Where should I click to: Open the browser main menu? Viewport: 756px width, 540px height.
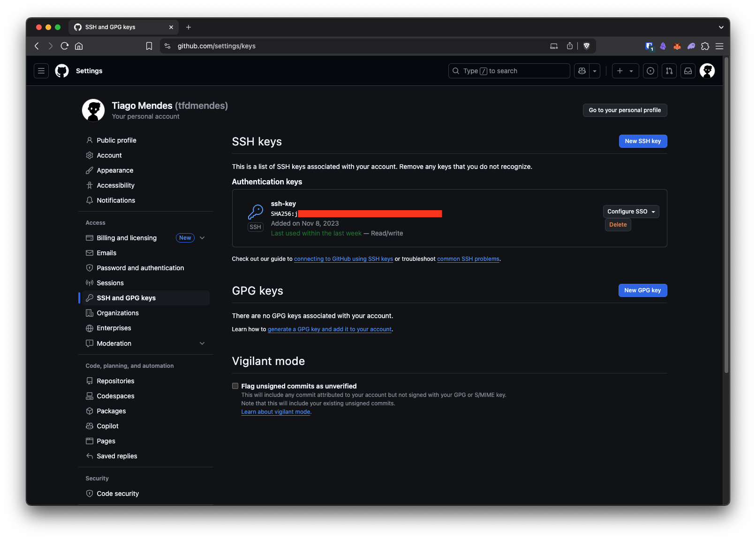click(719, 46)
